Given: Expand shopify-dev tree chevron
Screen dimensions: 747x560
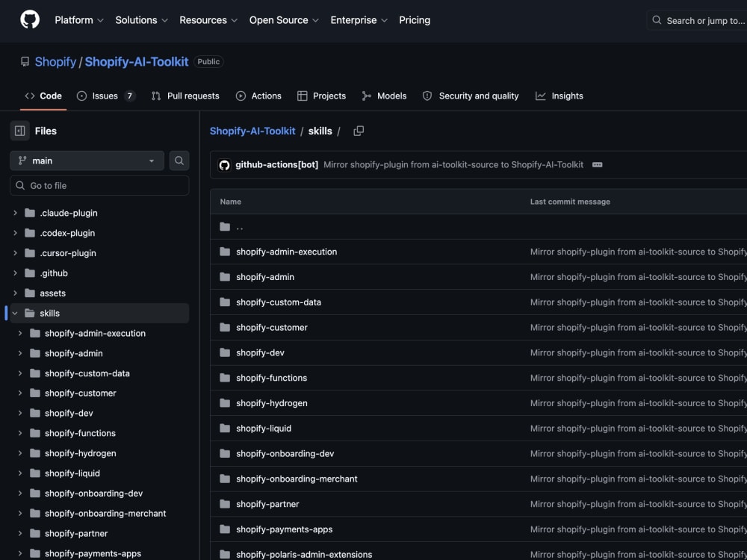Looking at the screenshot, I should 20,414.
